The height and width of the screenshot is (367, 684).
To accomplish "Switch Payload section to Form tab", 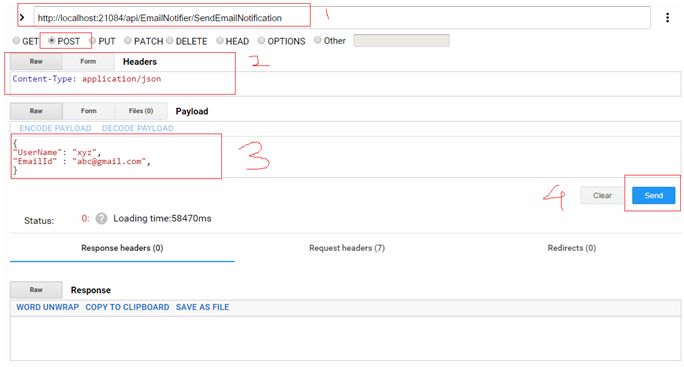I will [x=88, y=111].
